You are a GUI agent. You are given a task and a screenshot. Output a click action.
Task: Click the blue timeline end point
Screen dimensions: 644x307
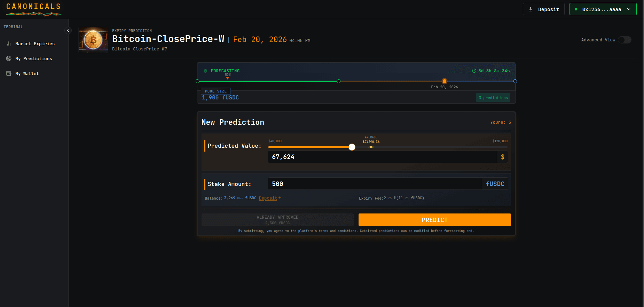[515, 81]
